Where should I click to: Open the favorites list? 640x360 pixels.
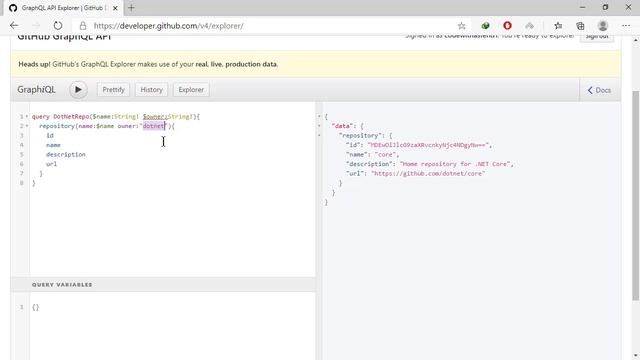[558, 26]
